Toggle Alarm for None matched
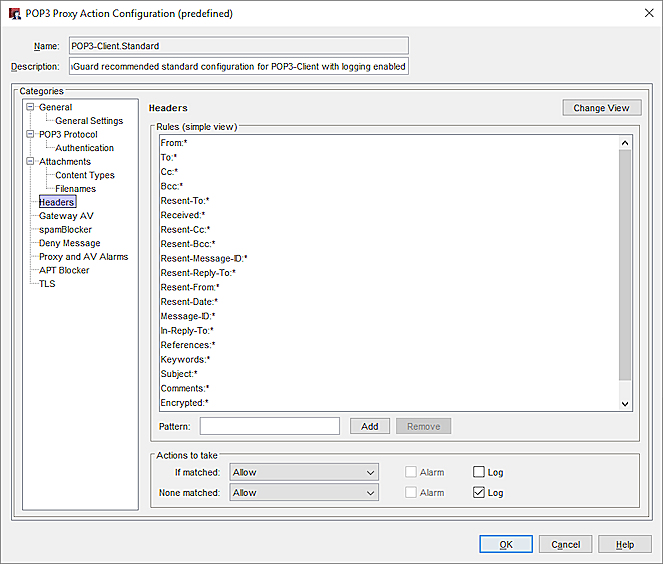This screenshot has width=663, height=564. 411,492
